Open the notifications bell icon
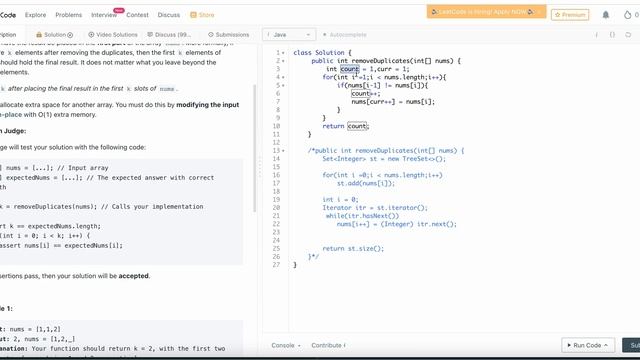 point(606,15)
